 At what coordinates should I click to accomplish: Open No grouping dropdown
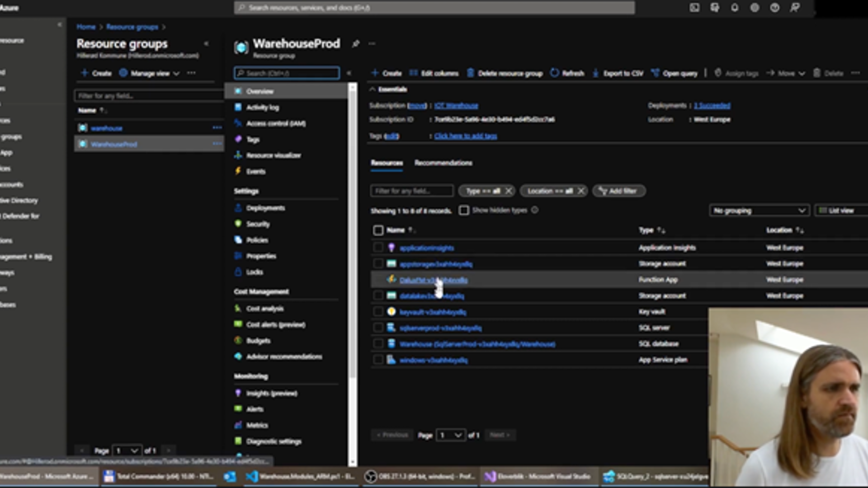click(x=759, y=211)
